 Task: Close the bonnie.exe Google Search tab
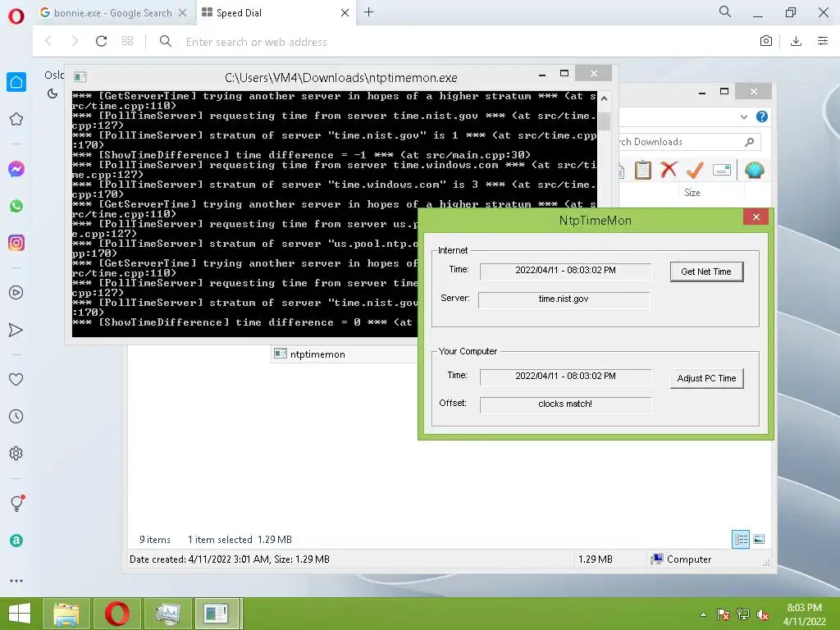183,13
